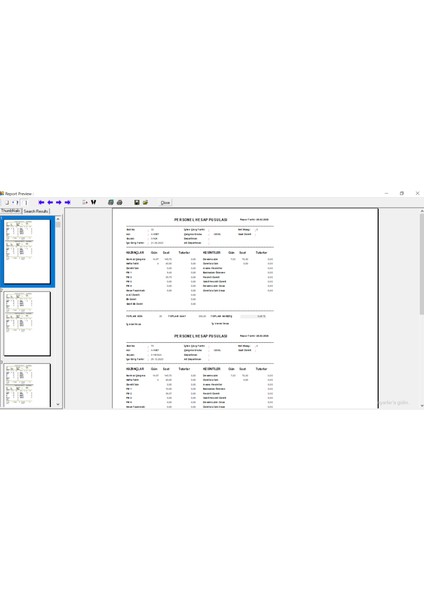Screen dimensions: 424x600
Task: Print the report with printer icon
Action: [x=119, y=202]
